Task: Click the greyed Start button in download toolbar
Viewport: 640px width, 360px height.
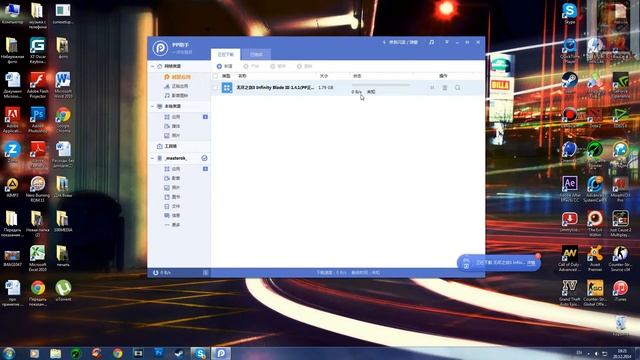Action: (x=251, y=66)
